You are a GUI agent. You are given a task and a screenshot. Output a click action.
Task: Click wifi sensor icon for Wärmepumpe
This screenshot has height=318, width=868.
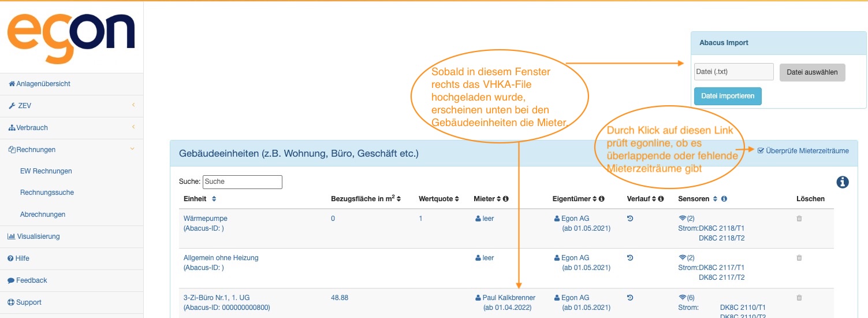click(x=682, y=219)
